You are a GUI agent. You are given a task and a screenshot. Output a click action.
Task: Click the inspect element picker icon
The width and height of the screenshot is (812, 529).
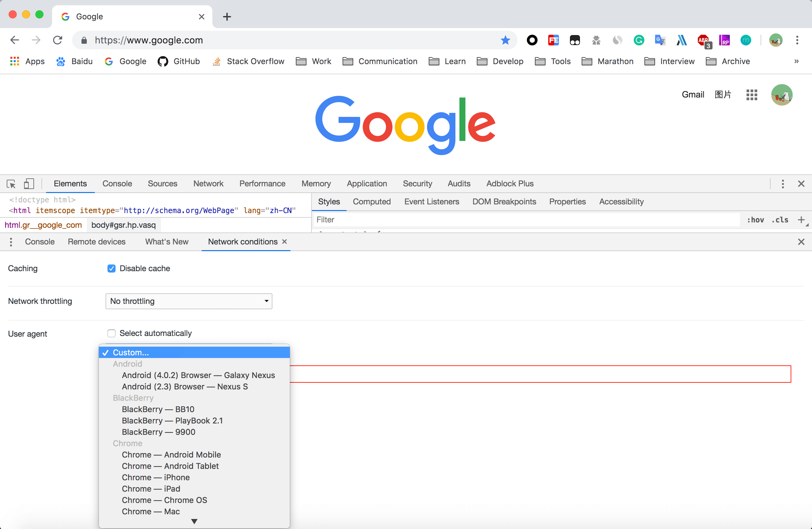(11, 184)
